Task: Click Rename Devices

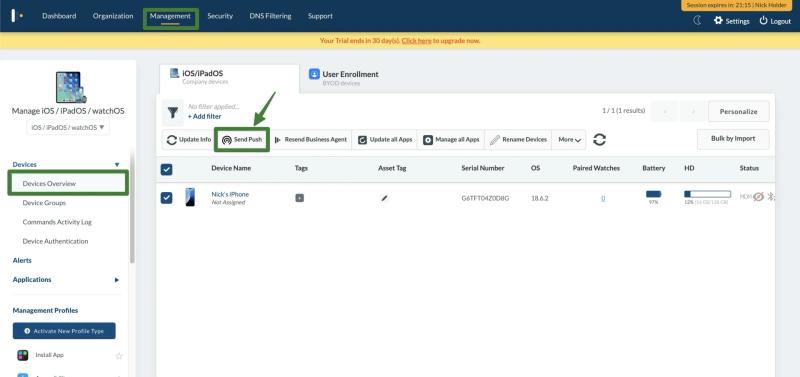Action: point(518,139)
